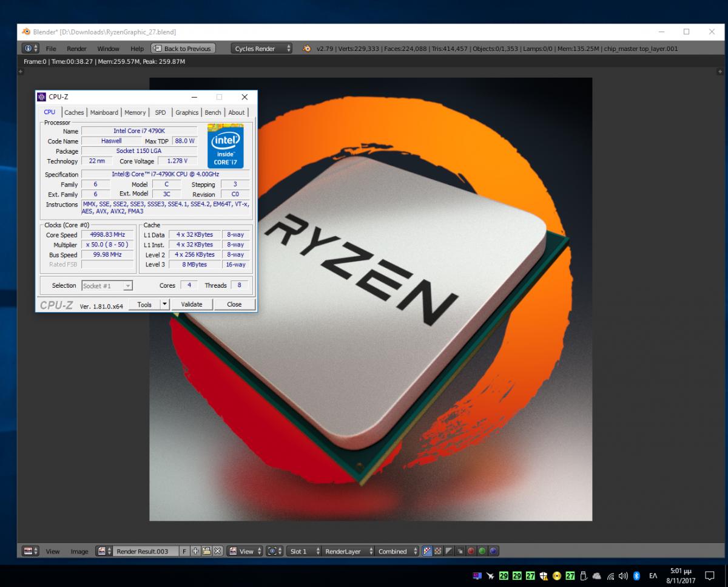Open the Bluetooth tray icon
The image size is (728, 587).
tap(636, 575)
